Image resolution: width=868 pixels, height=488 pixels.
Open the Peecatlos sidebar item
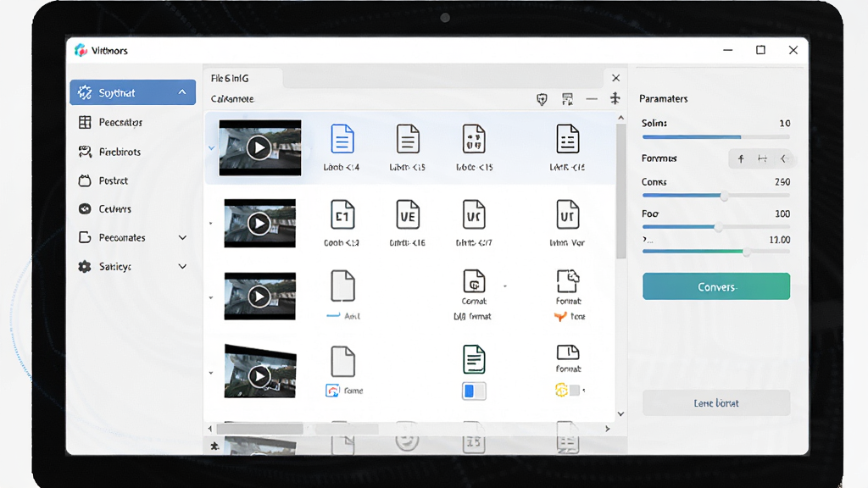pos(133,122)
